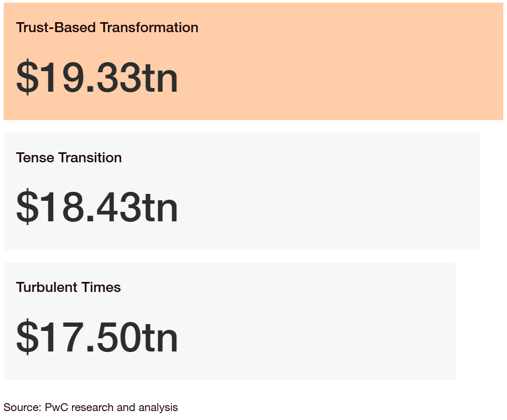Screen dimensions: 507x420
Task: Click the grey Tense Transition bar
Action: 241,191
